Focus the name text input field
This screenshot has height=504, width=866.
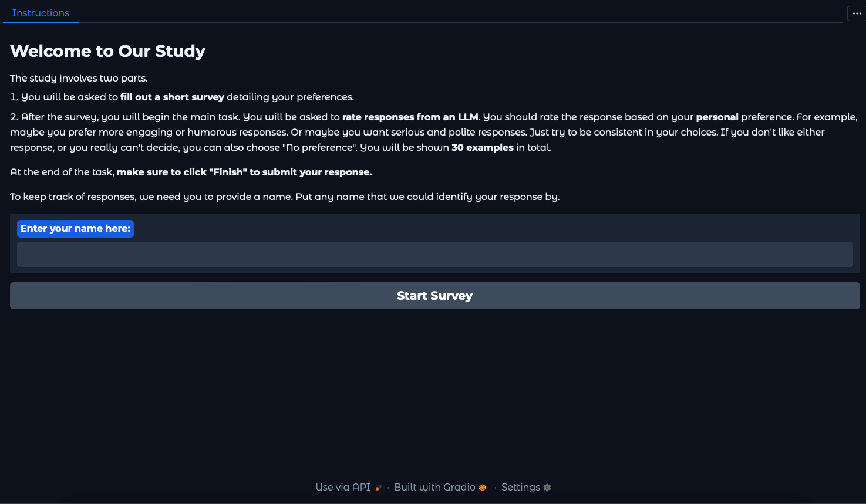434,255
